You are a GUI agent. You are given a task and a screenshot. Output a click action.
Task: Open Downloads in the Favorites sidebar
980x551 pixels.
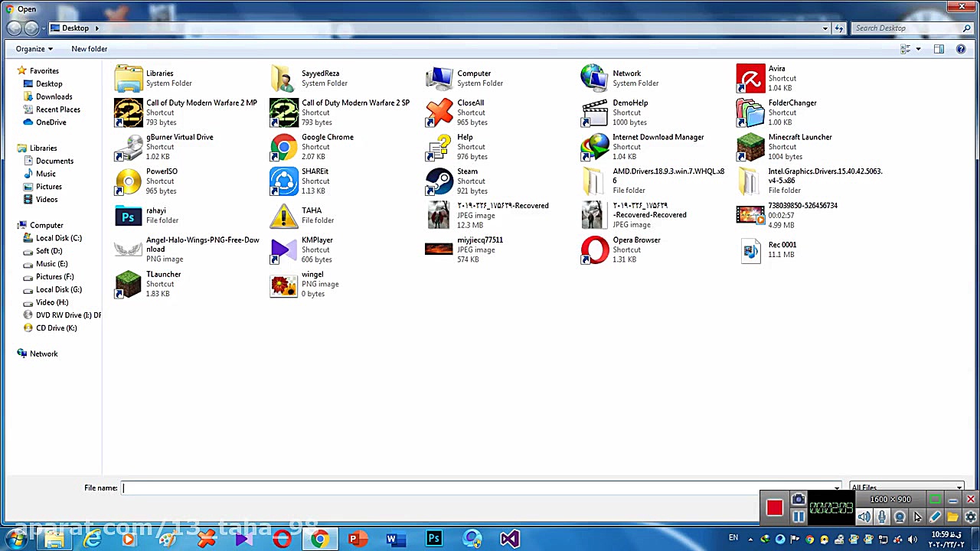pyautogui.click(x=54, y=96)
